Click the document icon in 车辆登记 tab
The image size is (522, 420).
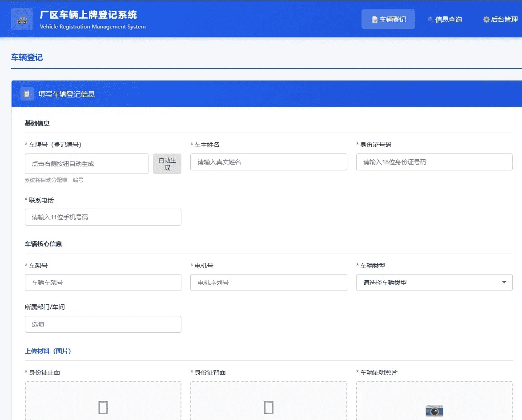[374, 20]
